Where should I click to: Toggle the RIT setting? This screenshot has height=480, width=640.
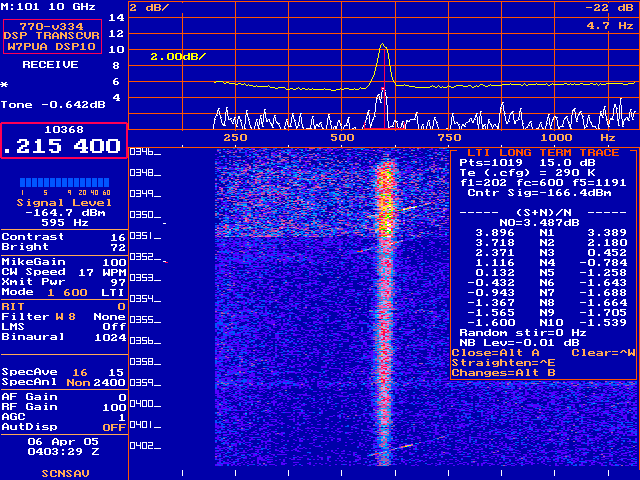click(x=64, y=306)
